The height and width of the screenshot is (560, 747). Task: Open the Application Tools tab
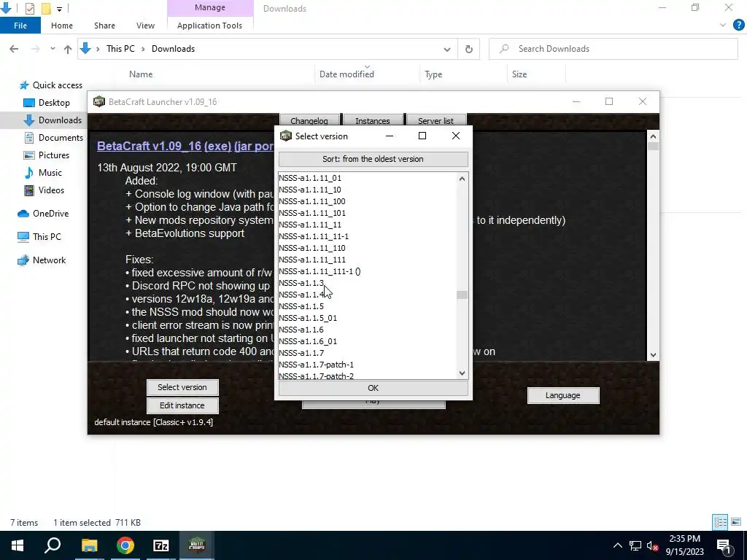209,26
